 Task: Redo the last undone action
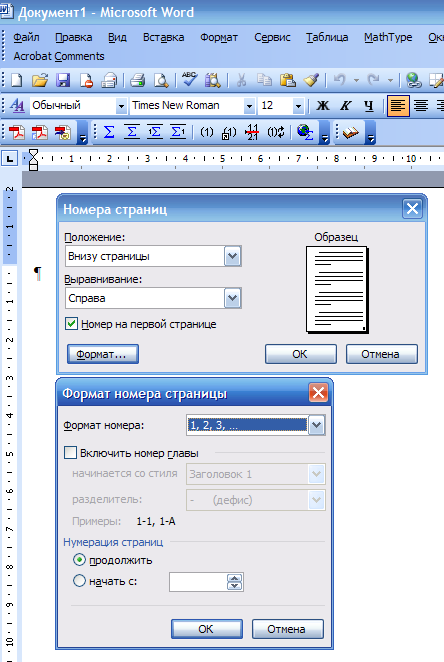click(374, 80)
